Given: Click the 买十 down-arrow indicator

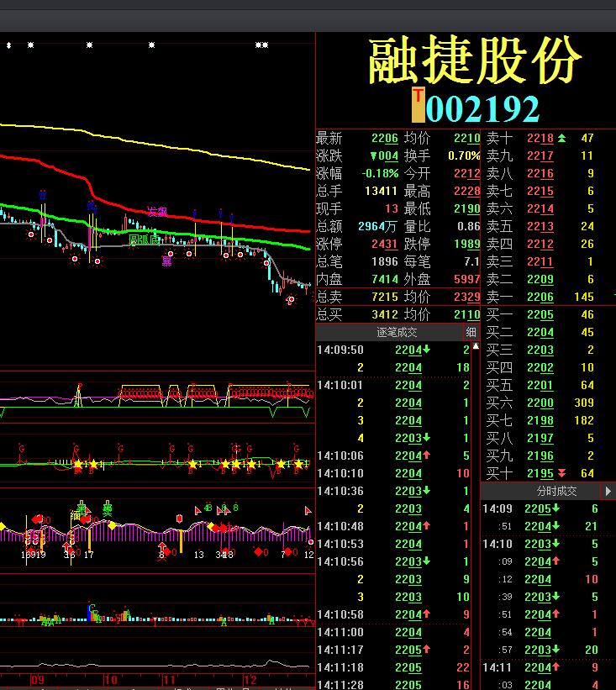Looking at the screenshot, I should click(x=562, y=473).
